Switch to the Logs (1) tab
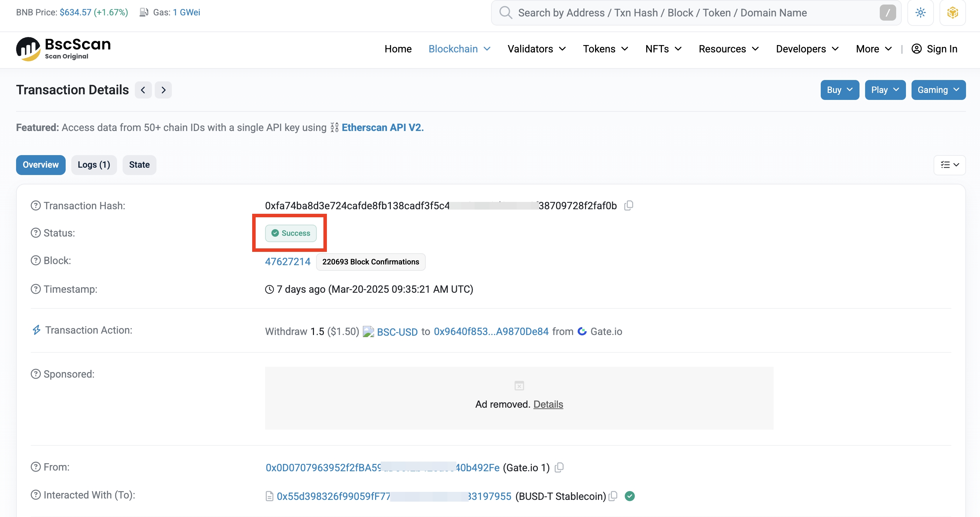Image resolution: width=980 pixels, height=517 pixels. [94, 165]
